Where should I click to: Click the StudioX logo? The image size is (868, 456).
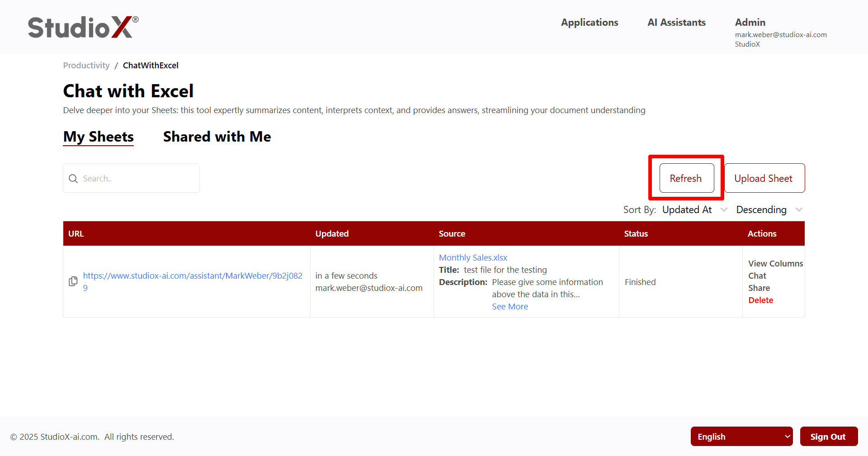click(x=83, y=27)
